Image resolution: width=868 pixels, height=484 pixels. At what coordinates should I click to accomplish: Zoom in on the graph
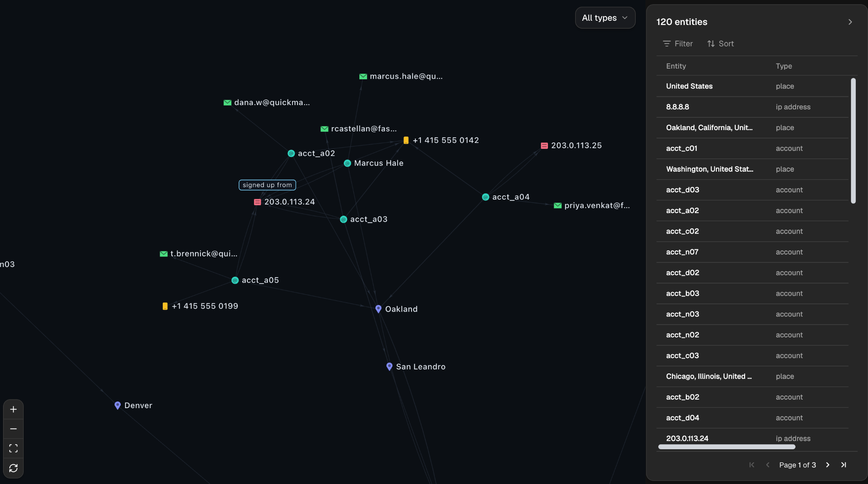14,409
